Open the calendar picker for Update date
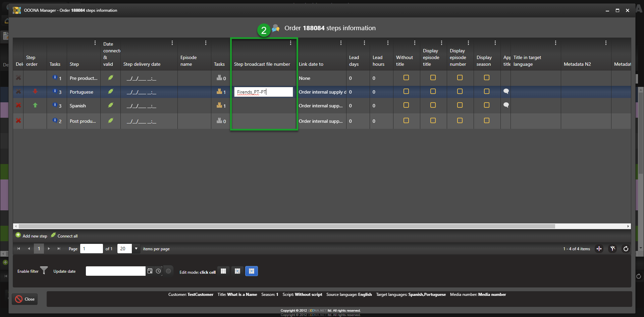 [x=150, y=271]
